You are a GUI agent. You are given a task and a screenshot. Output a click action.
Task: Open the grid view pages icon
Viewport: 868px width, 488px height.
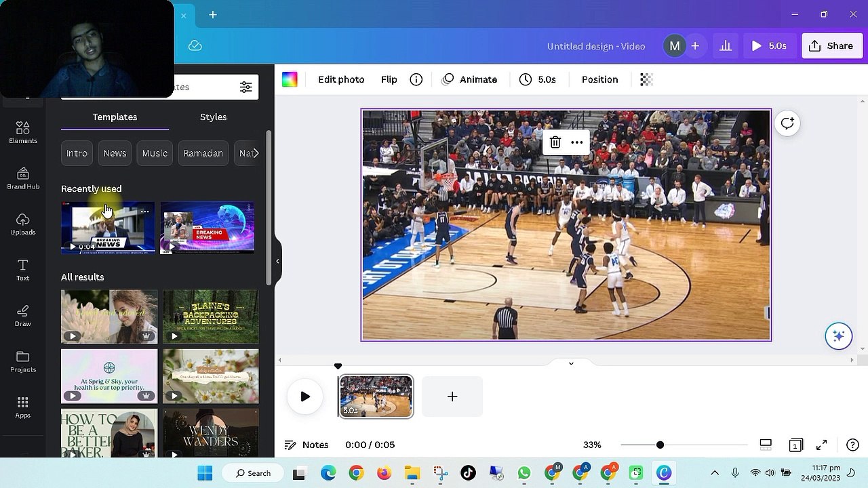pos(795,445)
